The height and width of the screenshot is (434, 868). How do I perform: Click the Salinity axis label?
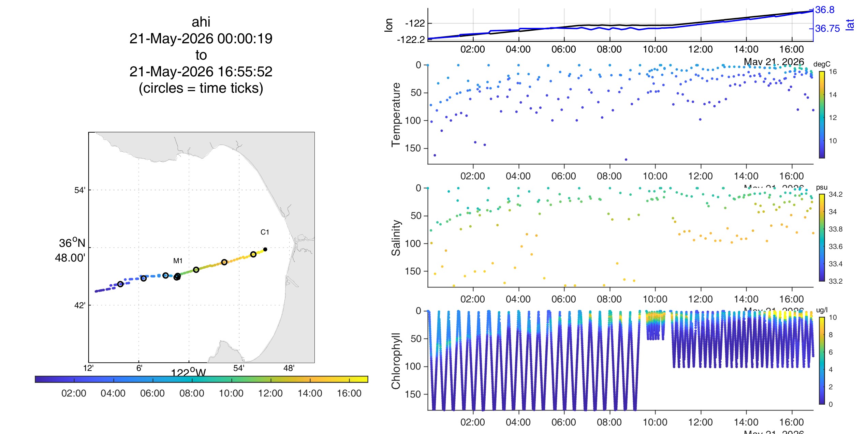coord(396,238)
